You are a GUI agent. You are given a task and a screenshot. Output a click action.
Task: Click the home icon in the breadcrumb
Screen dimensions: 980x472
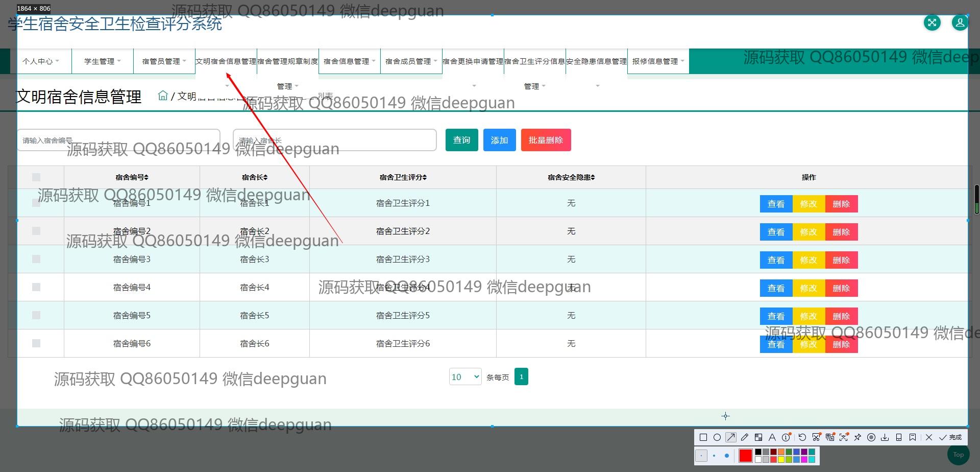pos(163,96)
